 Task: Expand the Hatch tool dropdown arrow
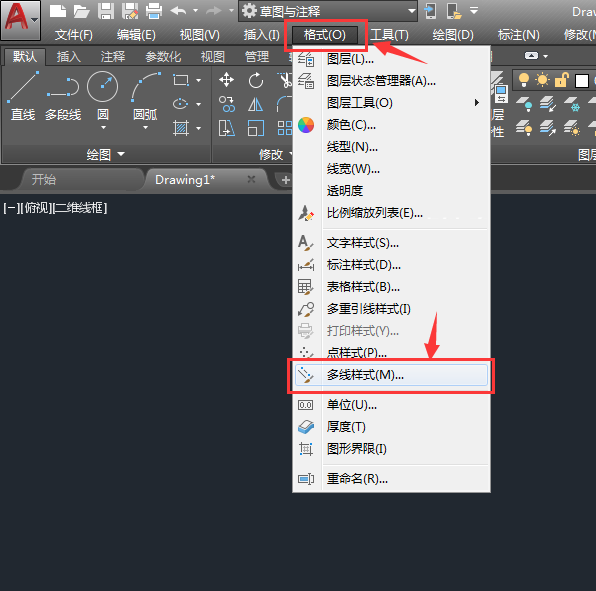tap(198, 128)
